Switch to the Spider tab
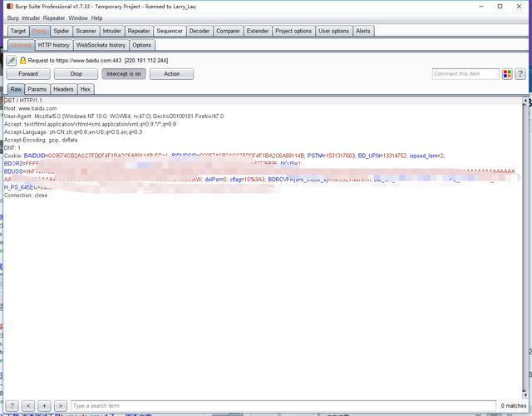The width and height of the screenshot is (532, 416). [x=61, y=31]
